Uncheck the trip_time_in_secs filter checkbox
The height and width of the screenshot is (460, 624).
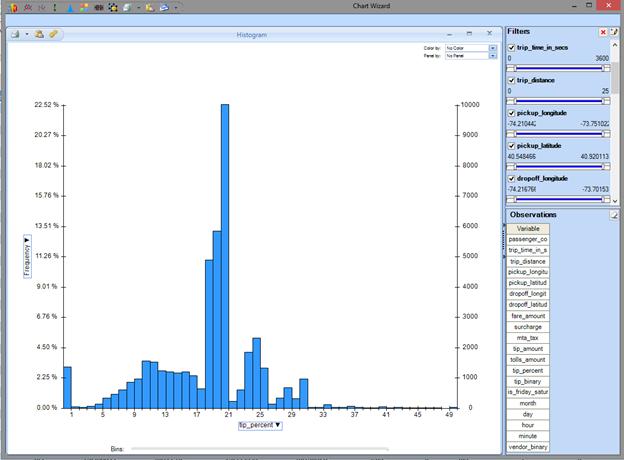(512, 47)
